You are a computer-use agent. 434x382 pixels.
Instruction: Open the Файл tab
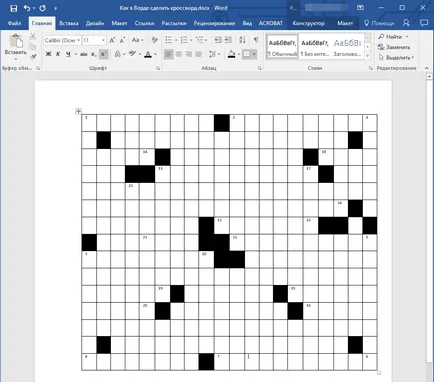(x=14, y=23)
